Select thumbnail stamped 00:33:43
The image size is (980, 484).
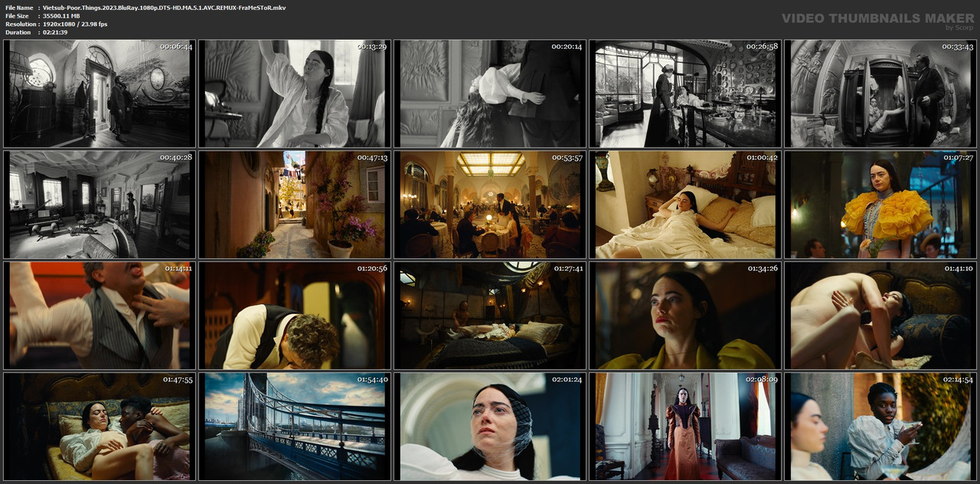[880, 93]
